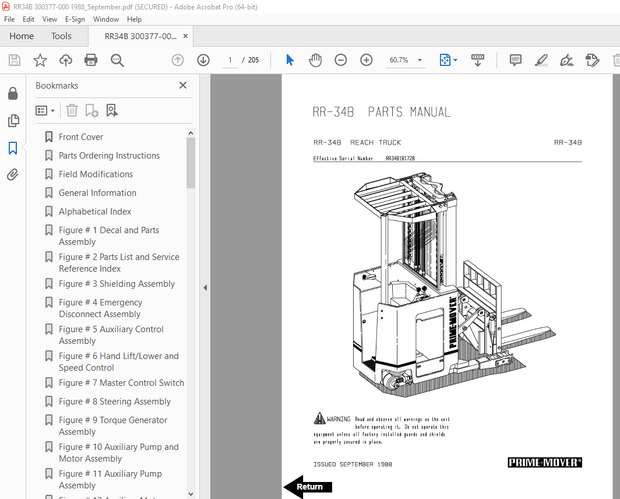The height and width of the screenshot is (499, 620).
Task: Select the highlighter pen tool
Action: tap(541, 60)
